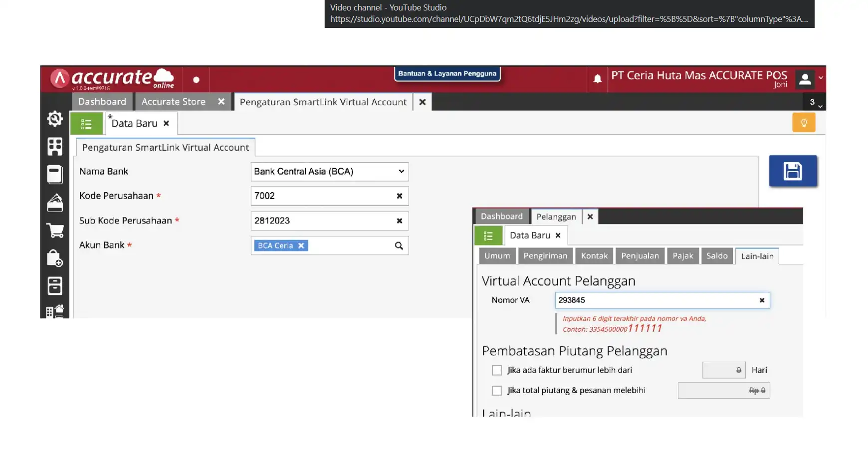Open the notifications bell

pos(597,79)
